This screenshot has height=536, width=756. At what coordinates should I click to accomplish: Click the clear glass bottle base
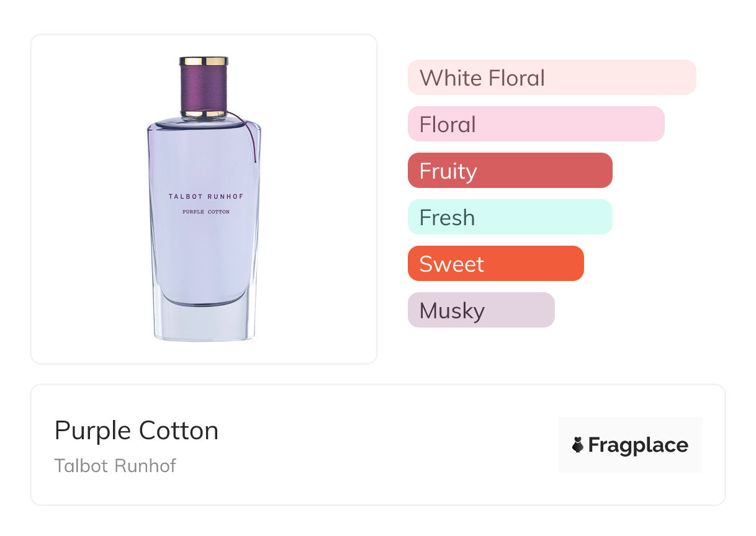[x=204, y=323]
